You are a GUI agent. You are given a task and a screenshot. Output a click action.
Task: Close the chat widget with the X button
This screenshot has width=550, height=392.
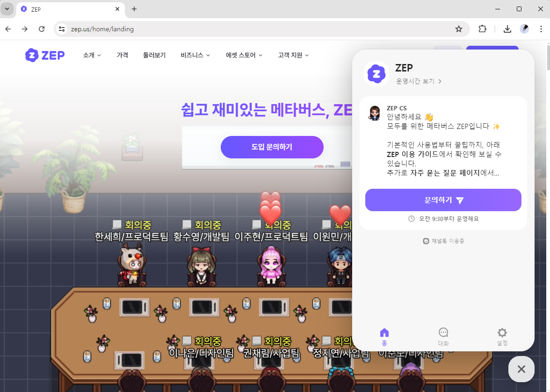pos(521,369)
